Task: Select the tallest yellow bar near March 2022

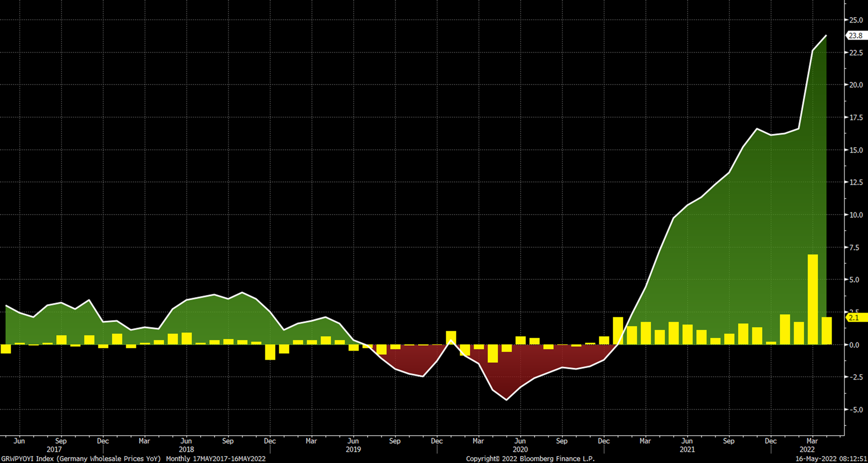Action: [812, 299]
